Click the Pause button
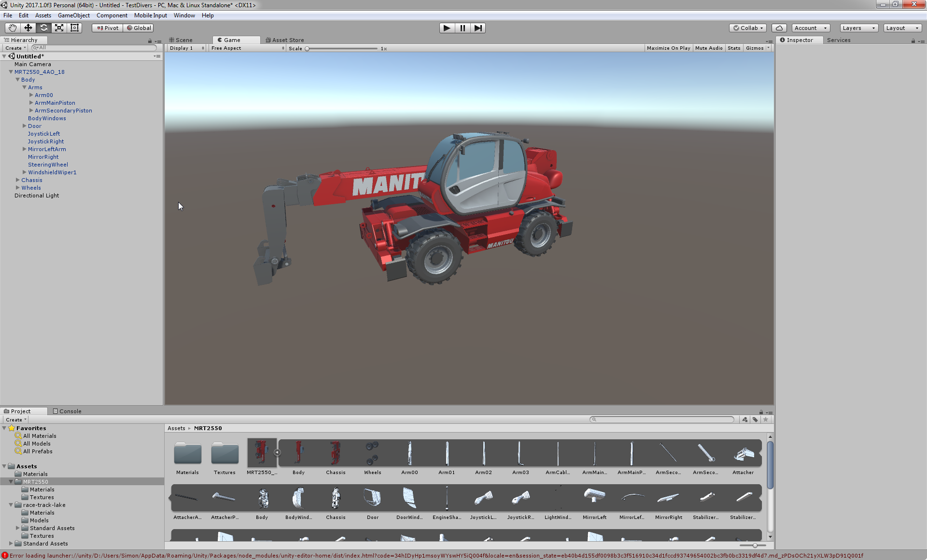This screenshot has height=560, width=927. click(463, 28)
